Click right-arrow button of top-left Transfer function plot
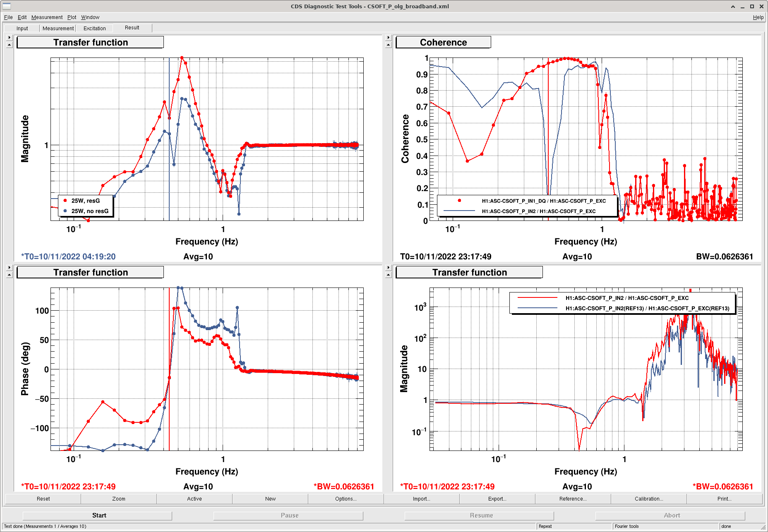Image resolution: width=768 pixels, height=532 pixels. [x=9, y=37]
